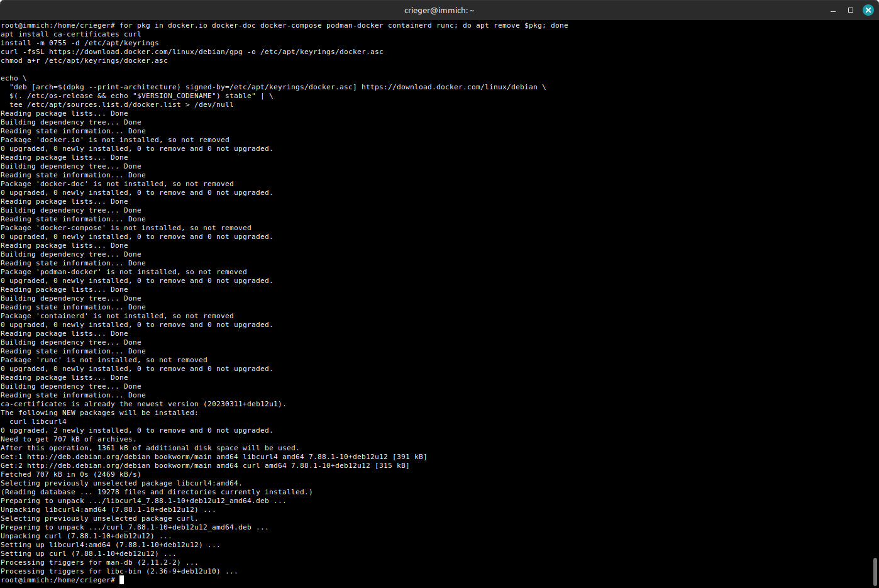This screenshot has height=588, width=879.
Task: Click the 'tee /etc/apt/sources.list.d/docker.list' line
Action: click(121, 104)
